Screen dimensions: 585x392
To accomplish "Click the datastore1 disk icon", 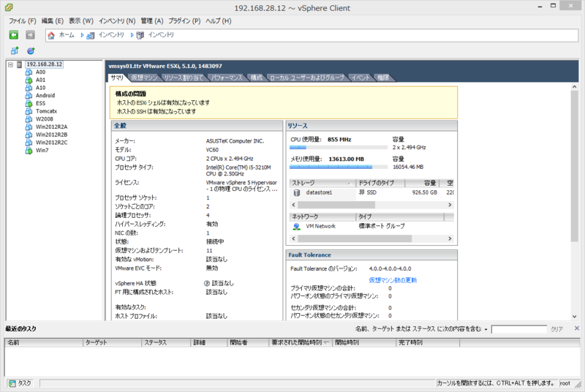I will coord(297,193).
